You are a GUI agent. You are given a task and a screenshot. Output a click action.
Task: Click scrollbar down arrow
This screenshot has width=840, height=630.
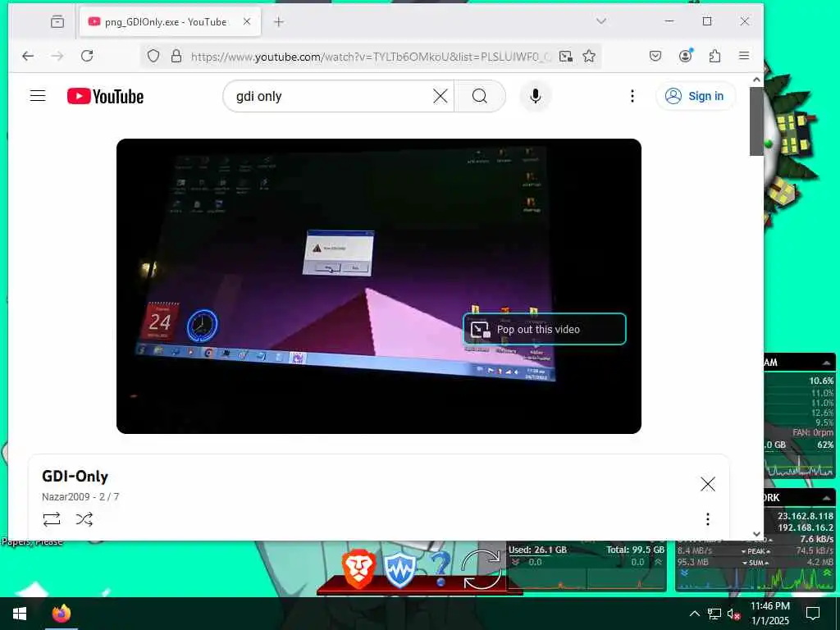click(756, 533)
